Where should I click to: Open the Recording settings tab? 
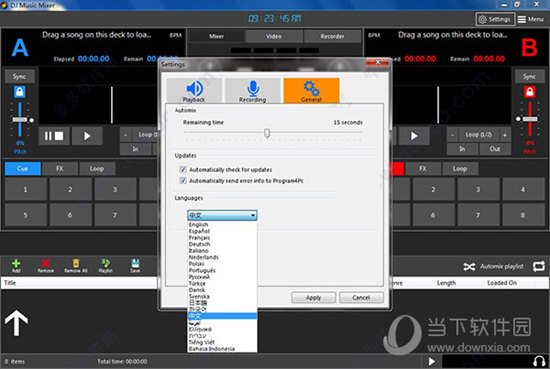tap(253, 90)
